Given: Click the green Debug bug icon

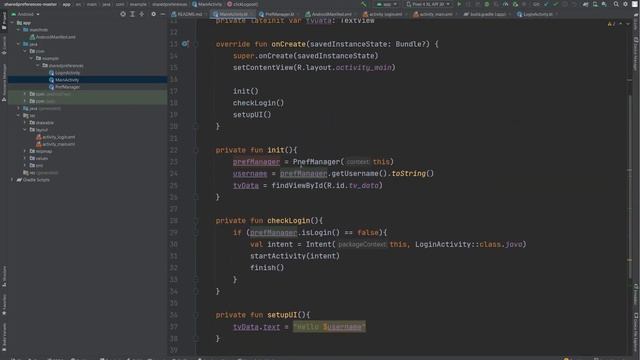Looking at the screenshot, I should [x=487, y=4].
